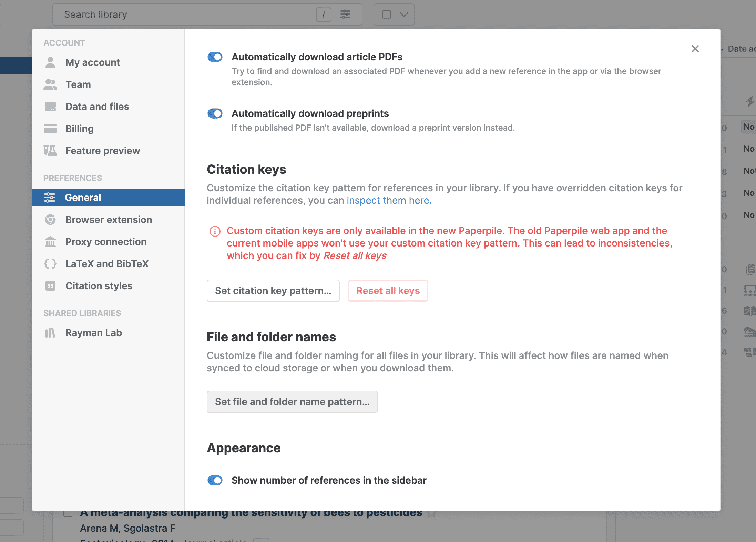756x542 pixels.
Task: Click Set citation key pattern button
Action: click(273, 291)
